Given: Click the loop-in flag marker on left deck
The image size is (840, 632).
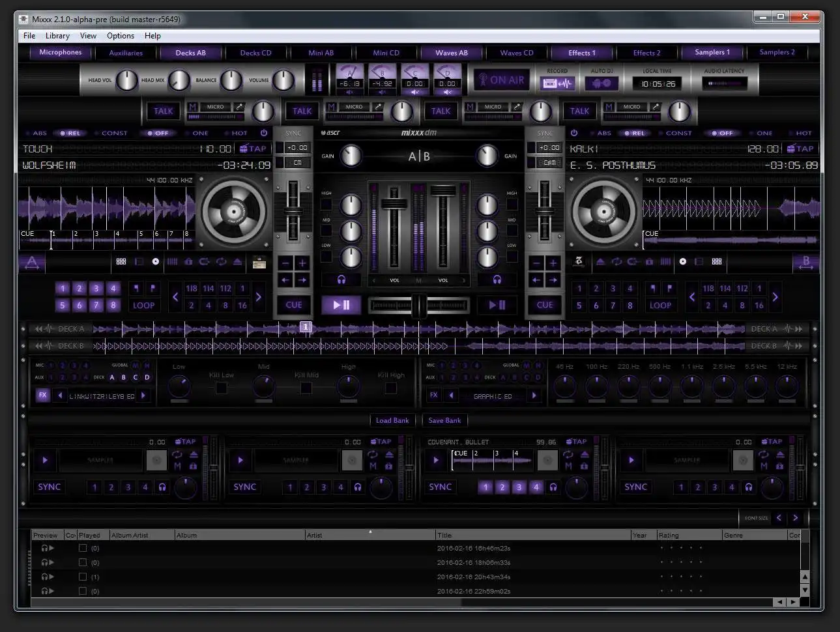Looking at the screenshot, I should pos(136,288).
